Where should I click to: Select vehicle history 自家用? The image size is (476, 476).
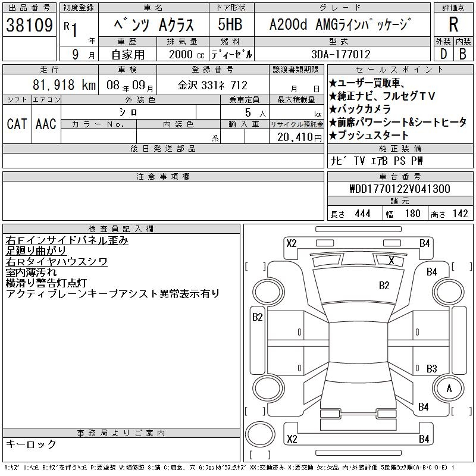[128, 55]
